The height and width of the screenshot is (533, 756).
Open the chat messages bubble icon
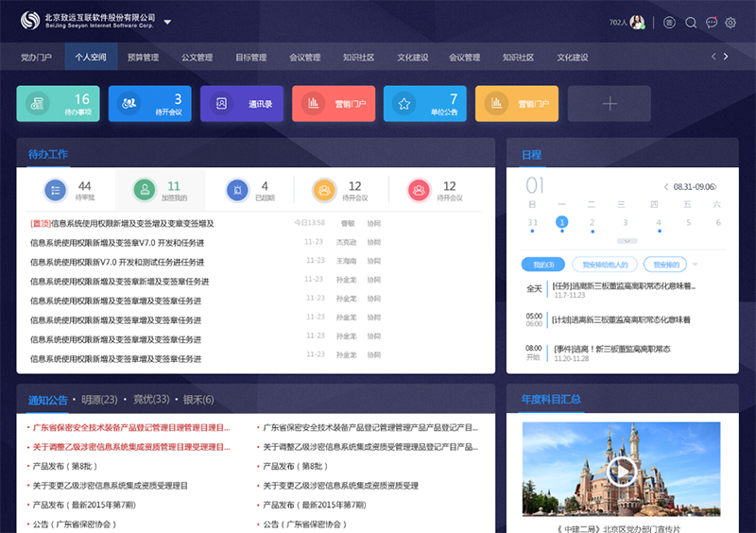click(712, 23)
